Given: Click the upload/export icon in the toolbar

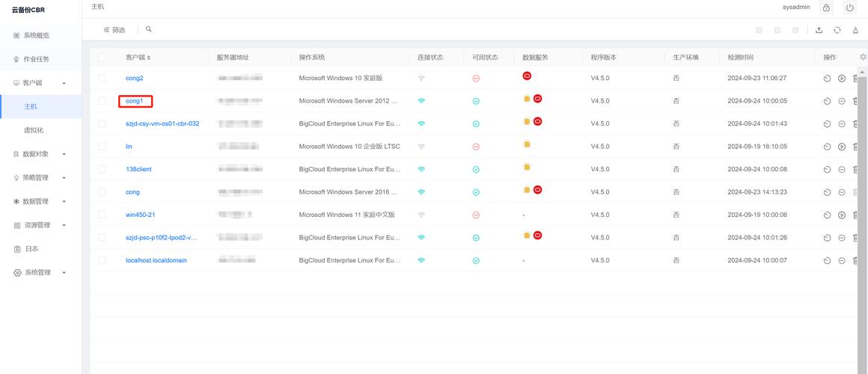Looking at the screenshot, I should tap(819, 30).
